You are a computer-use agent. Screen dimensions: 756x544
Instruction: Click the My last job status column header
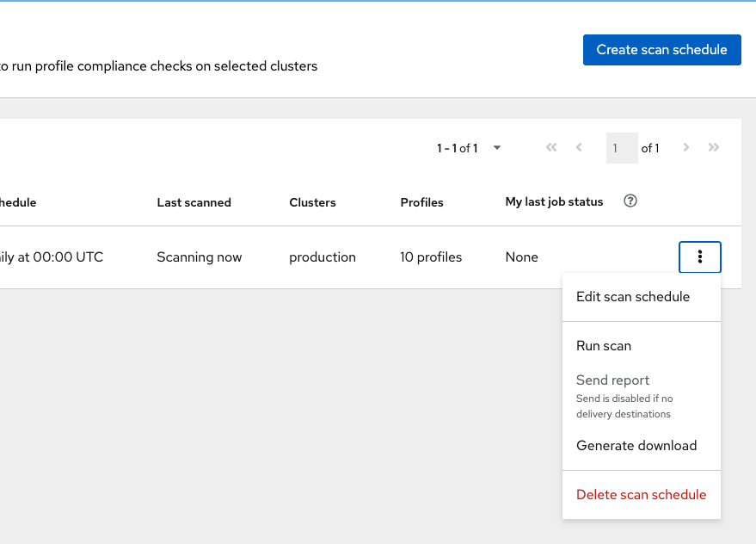[x=554, y=202]
